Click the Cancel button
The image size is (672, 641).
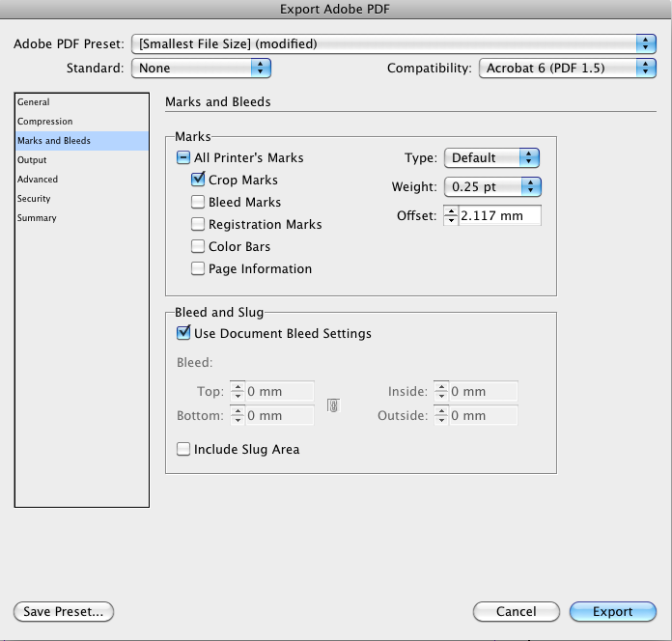tap(516, 611)
